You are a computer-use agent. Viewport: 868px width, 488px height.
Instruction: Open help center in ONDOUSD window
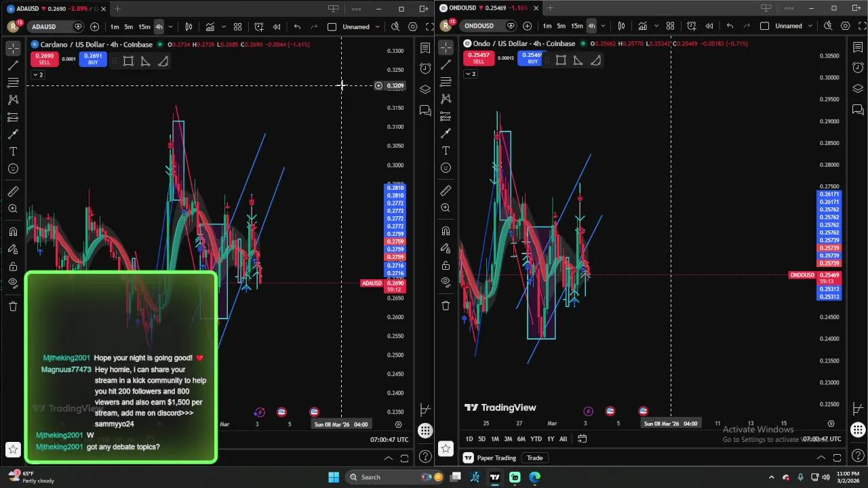[x=858, y=455]
